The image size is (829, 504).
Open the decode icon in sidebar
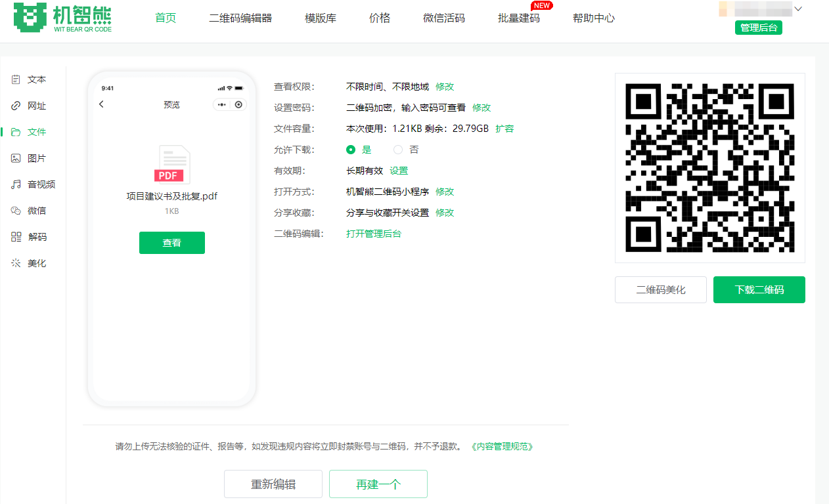16,237
